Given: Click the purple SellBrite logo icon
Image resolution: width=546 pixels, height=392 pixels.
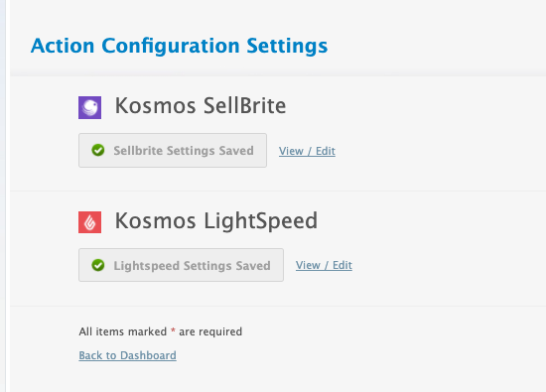Looking at the screenshot, I should coord(89,107).
